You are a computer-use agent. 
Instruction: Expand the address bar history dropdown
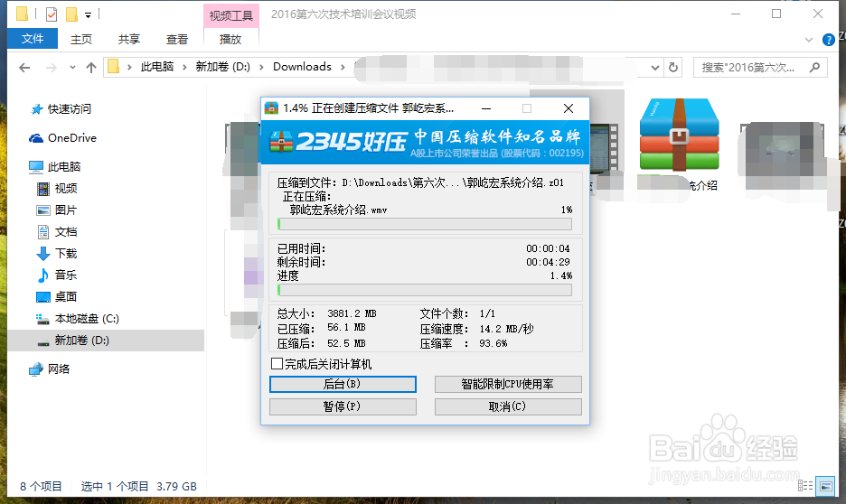click(655, 68)
